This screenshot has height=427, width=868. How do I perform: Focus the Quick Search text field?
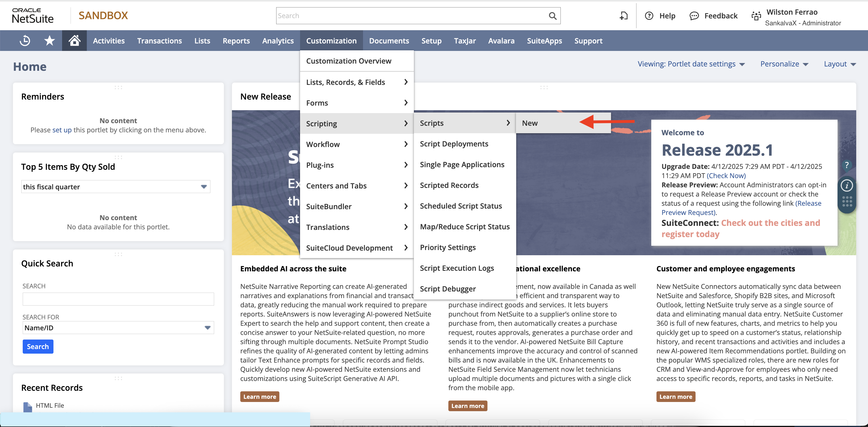[118, 299]
